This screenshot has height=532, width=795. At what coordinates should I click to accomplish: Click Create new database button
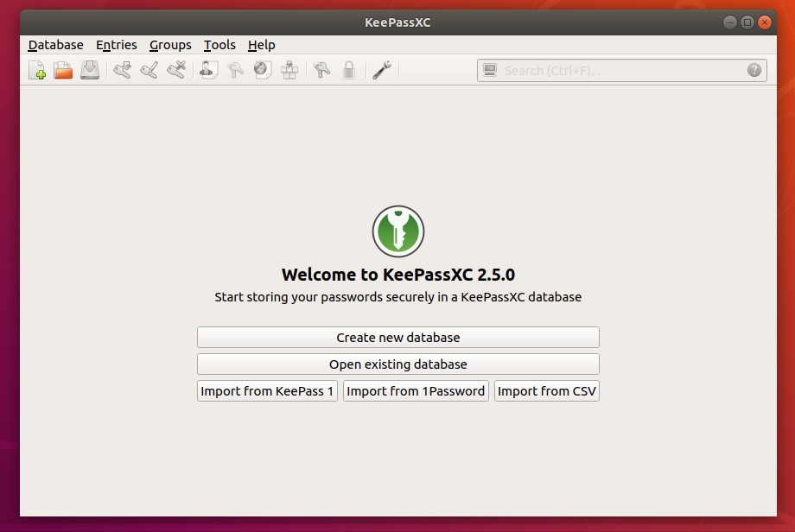398,338
